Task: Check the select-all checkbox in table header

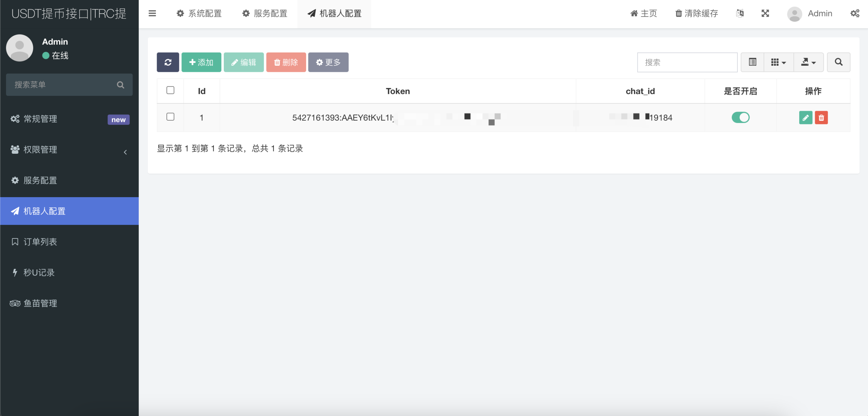Action: [171, 90]
